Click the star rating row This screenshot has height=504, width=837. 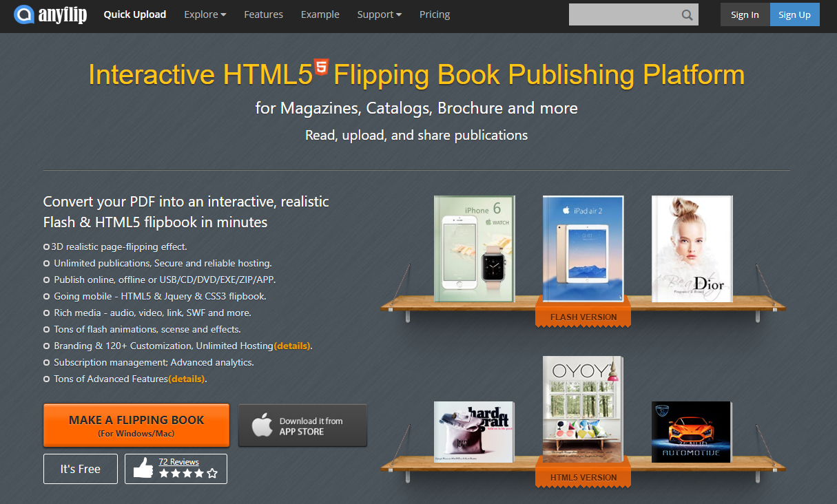point(188,474)
